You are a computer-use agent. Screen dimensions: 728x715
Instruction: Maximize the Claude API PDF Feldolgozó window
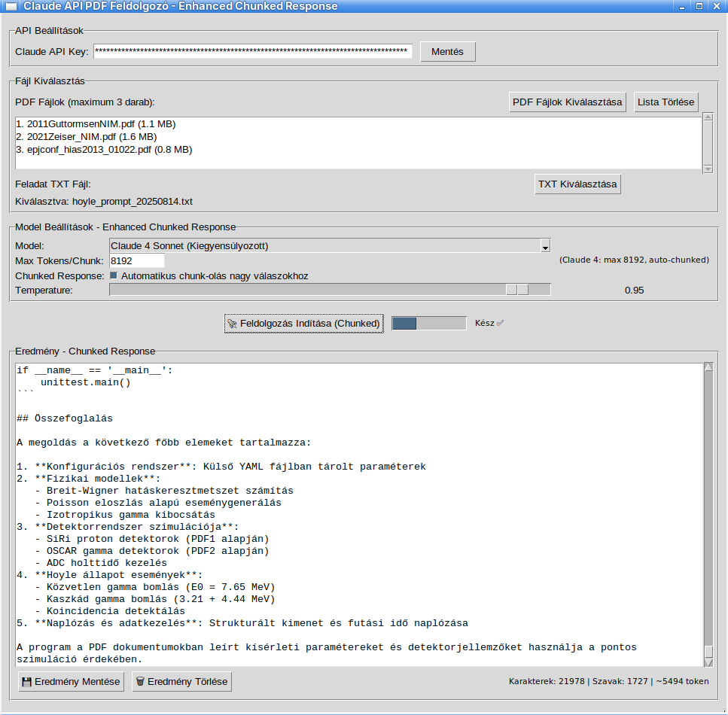(x=699, y=7)
